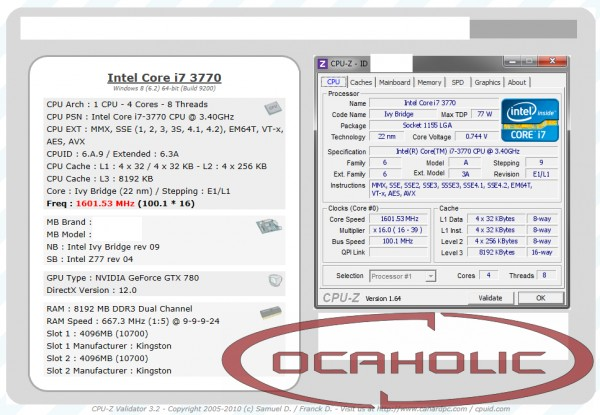Click the RAM Speed 667.3 MHz line
Viewport: 600px width, 415px height.
133,321
